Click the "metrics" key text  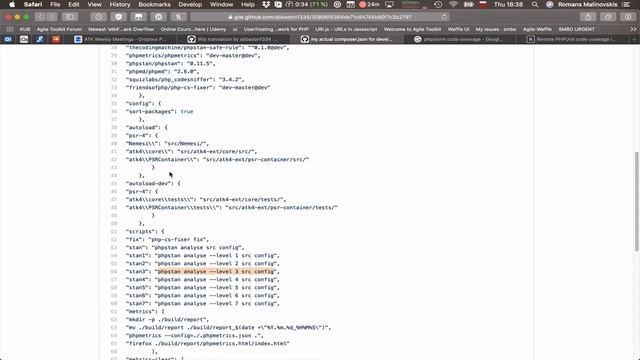140,311
